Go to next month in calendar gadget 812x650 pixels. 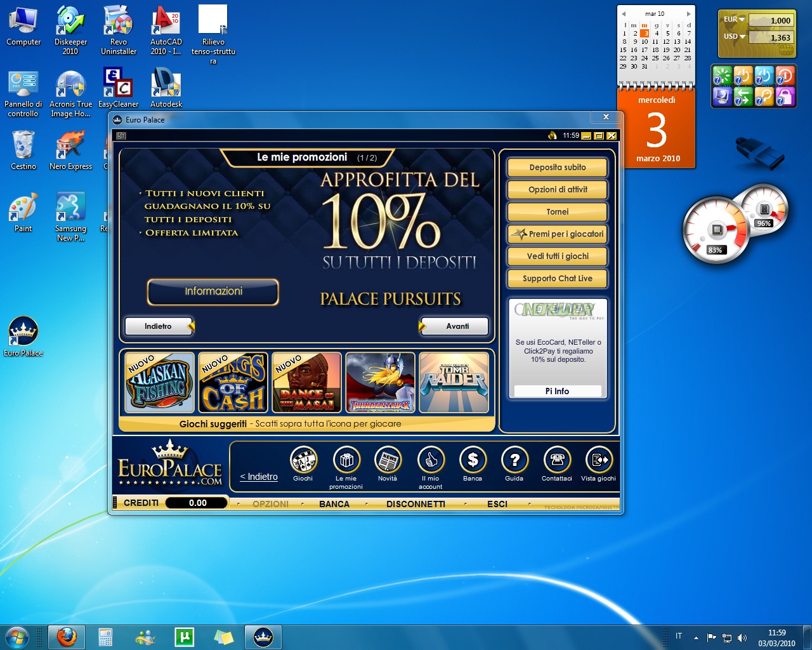(688, 14)
